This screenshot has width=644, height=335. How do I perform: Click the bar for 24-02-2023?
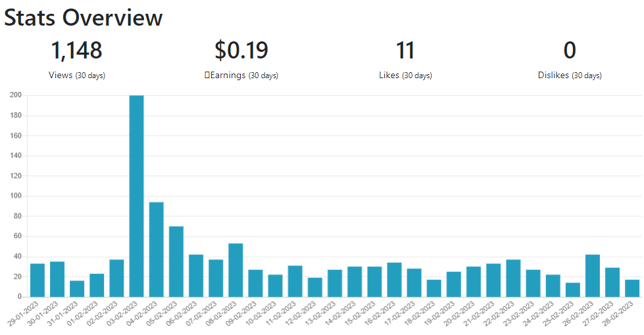(x=553, y=286)
